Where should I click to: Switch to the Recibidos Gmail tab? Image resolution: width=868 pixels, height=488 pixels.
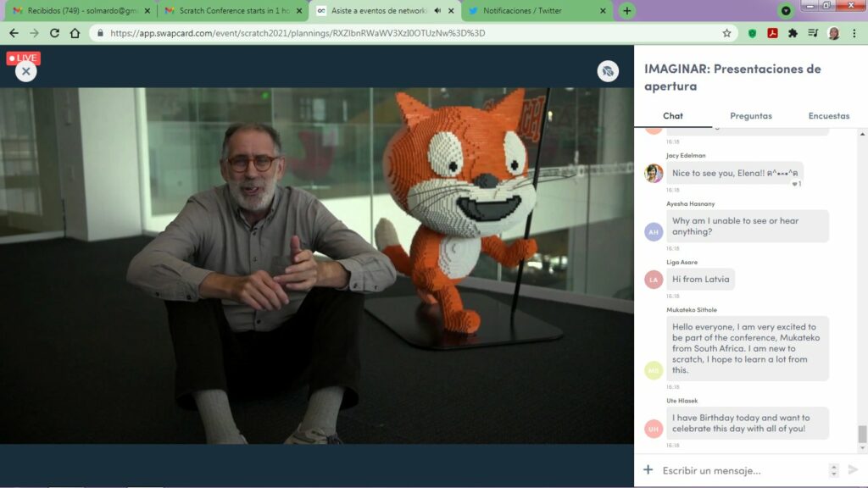coord(81,10)
